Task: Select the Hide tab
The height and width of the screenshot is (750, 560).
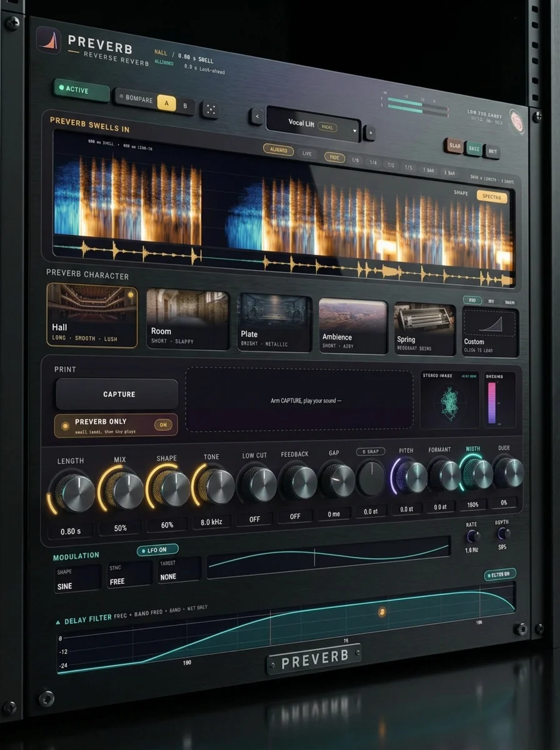Action: coord(334,157)
